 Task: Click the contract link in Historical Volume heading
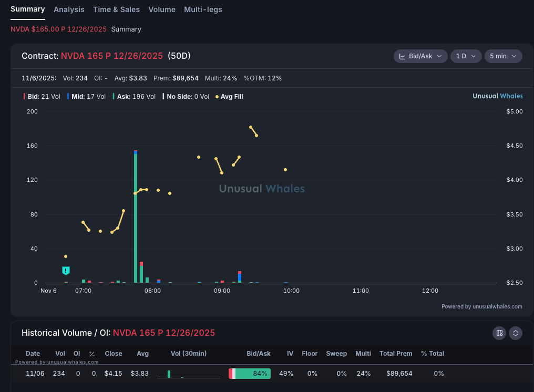coord(164,333)
